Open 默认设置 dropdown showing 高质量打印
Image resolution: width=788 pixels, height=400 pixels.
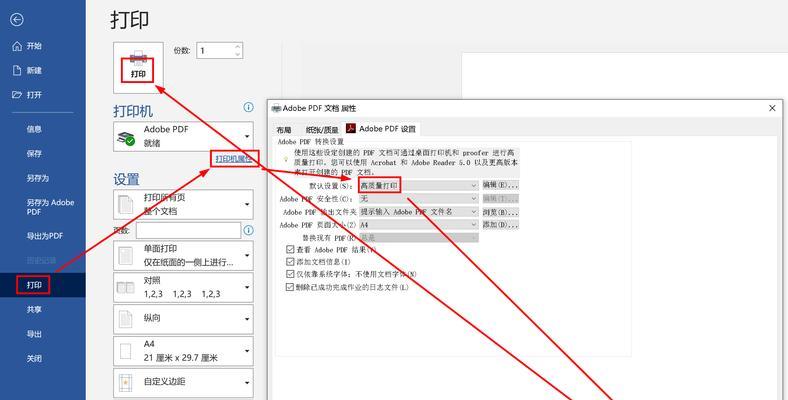(x=418, y=185)
